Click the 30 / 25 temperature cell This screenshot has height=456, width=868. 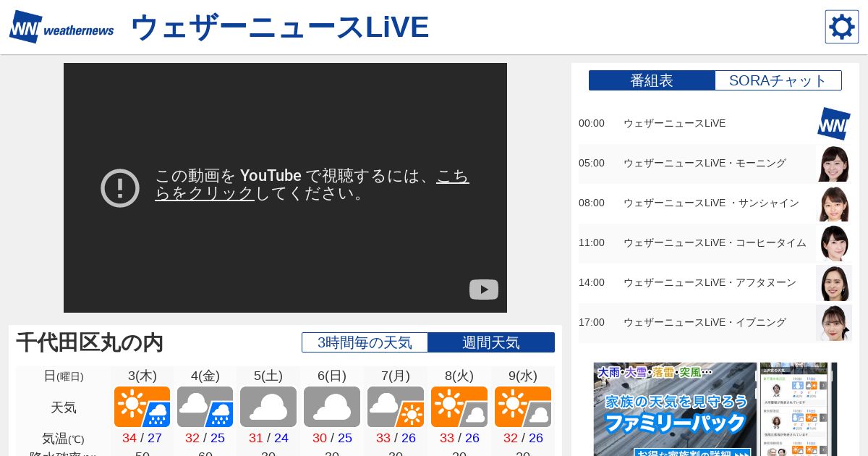[332, 438]
